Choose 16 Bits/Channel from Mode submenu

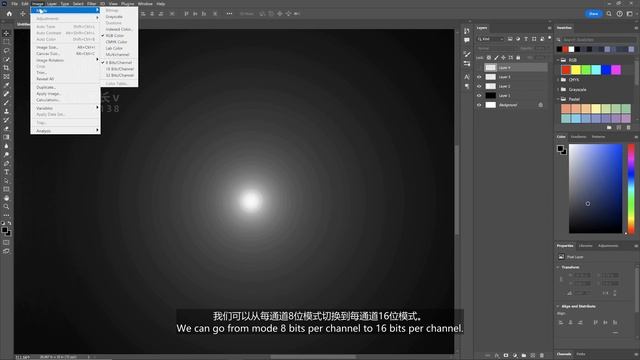point(119,69)
